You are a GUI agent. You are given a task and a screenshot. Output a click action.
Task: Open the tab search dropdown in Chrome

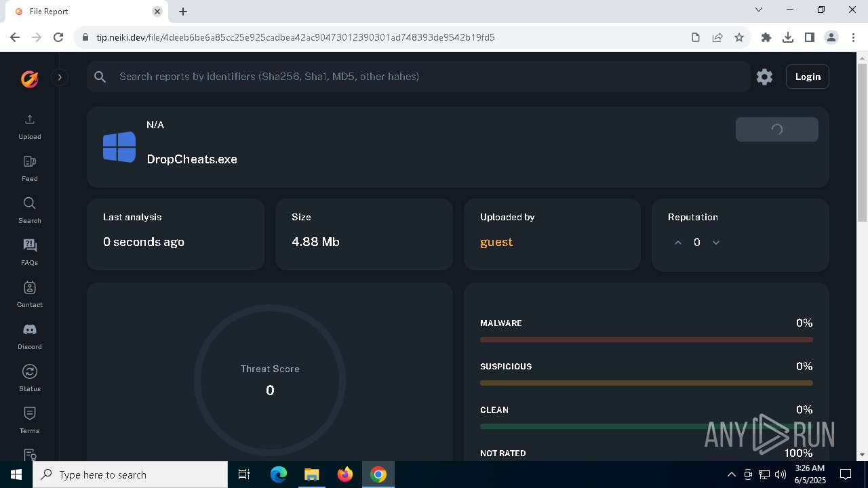pyautogui.click(x=759, y=10)
